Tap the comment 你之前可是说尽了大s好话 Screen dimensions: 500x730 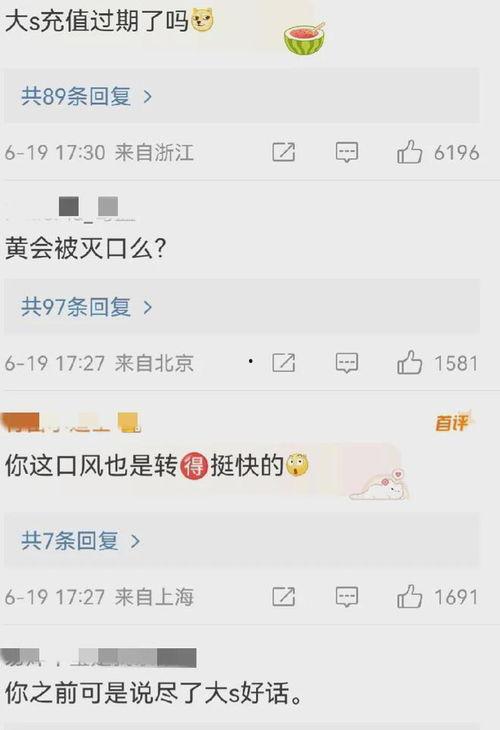(154, 693)
